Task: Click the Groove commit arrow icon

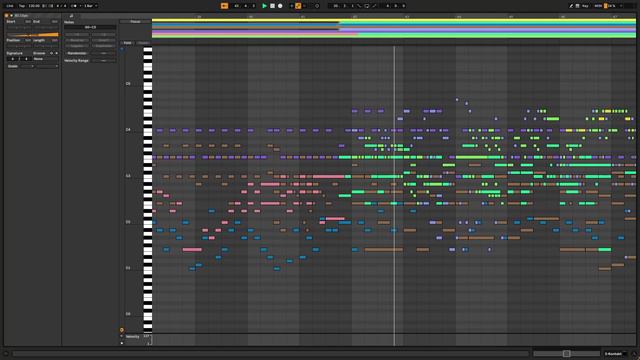Action: (x=57, y=53)
